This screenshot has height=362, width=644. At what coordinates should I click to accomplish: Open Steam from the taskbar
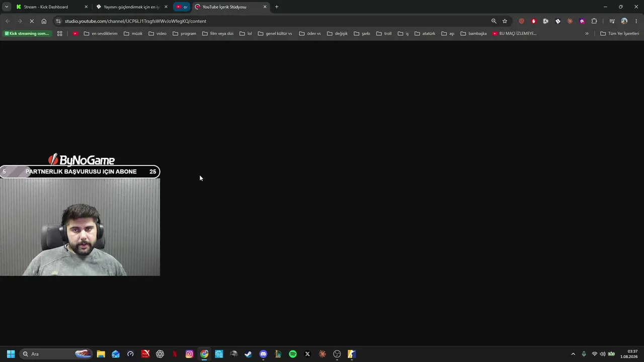[x=248, y=354]
